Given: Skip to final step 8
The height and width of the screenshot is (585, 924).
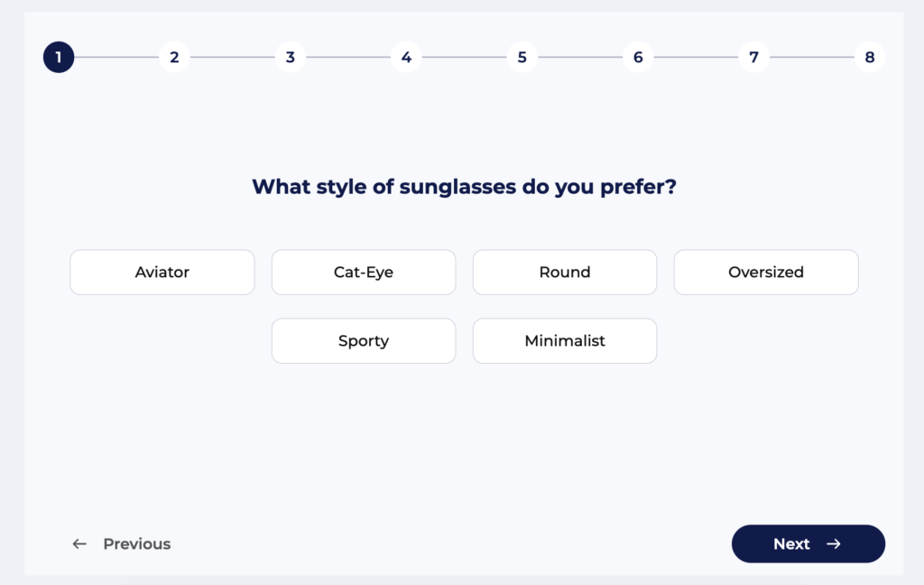Looking at the screenshot, I should coord(870,57).
